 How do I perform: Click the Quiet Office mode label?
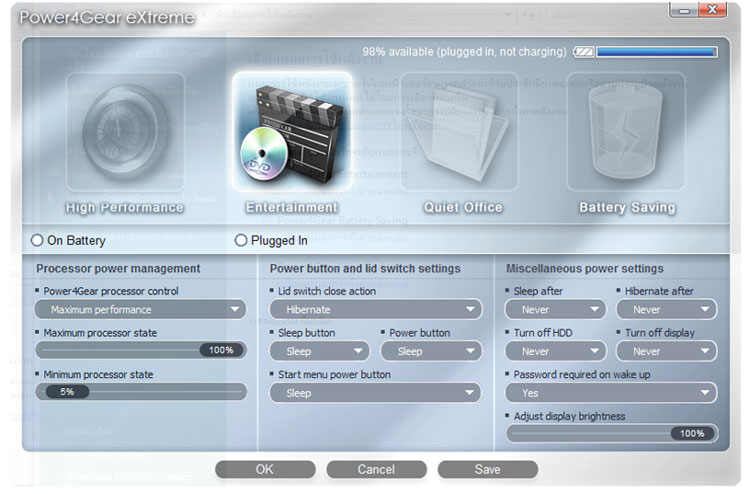(463, 208)
